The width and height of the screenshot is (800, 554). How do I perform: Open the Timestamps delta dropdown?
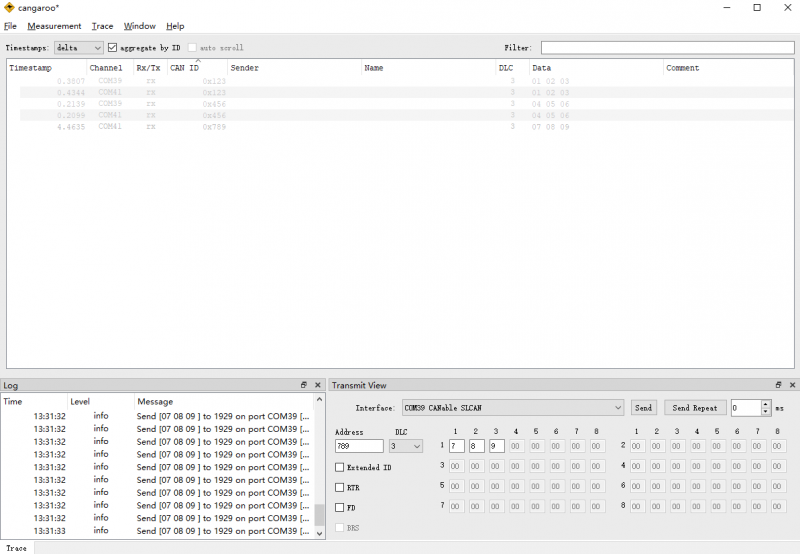coord(79,47)
